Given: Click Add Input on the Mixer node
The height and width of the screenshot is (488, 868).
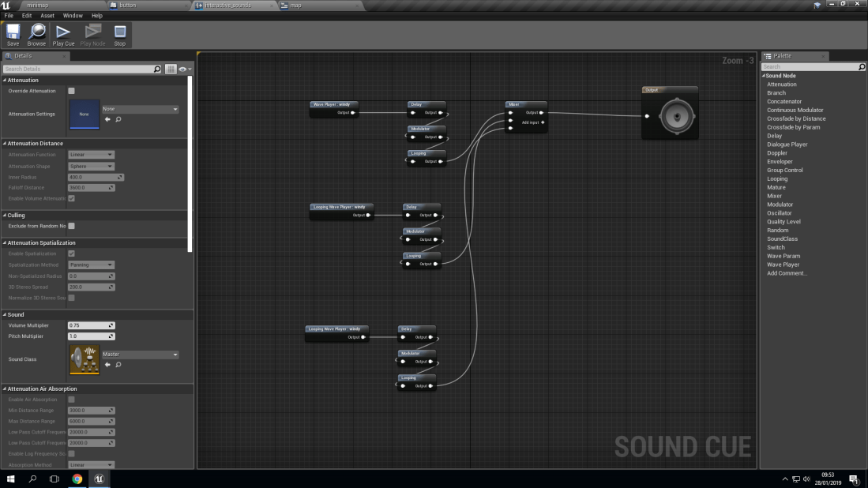Looking at the screenshot, I should [541, 122].
